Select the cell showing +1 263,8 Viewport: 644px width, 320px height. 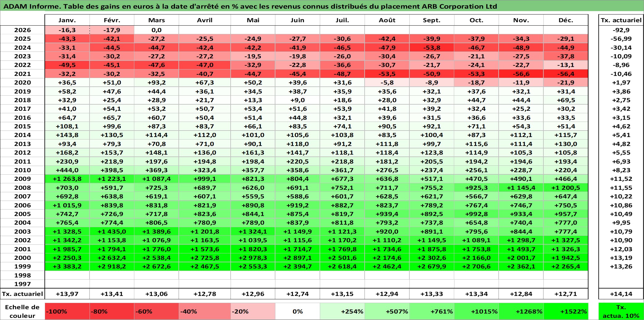[x=67, y=179]
